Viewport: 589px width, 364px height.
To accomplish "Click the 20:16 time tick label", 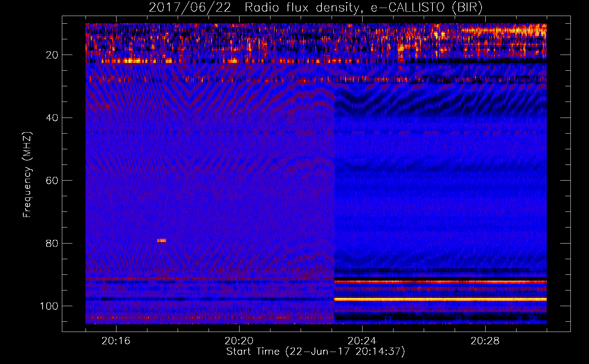I will click(116, 341).
